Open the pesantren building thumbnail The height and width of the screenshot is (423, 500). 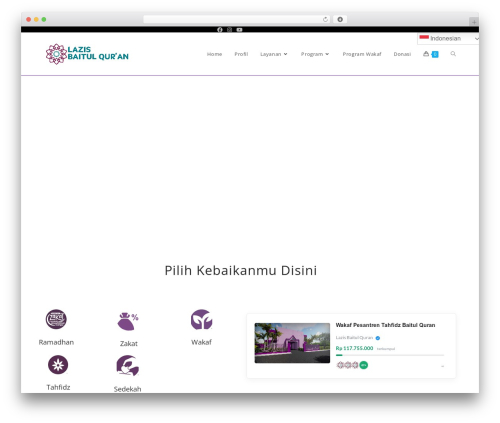click(x=292, y=343)
